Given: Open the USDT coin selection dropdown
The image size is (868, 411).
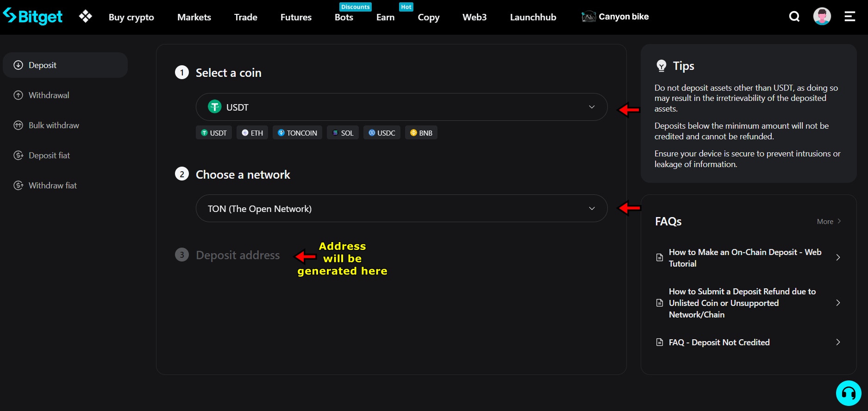Looking at the screenshot, I should coord(401,107).
